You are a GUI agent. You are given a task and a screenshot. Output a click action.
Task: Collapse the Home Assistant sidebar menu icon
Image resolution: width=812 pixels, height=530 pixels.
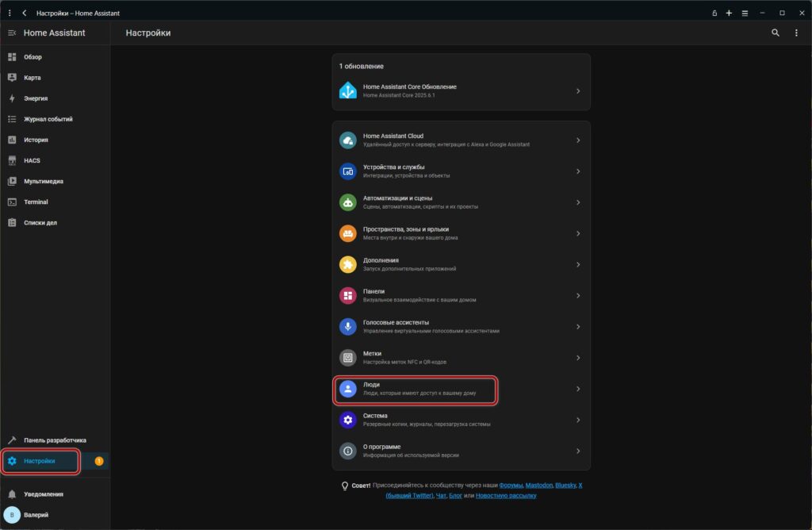(12, 33)
